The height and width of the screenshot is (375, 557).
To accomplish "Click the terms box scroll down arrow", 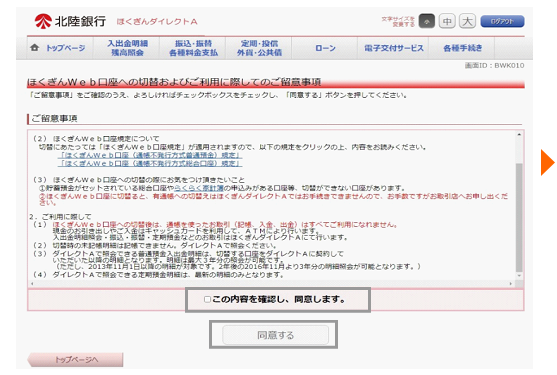I will (x=519, y=276).
